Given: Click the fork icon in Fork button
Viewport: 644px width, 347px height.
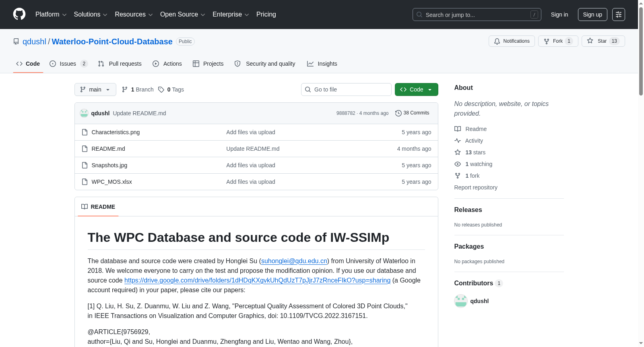Looking at the screenshot, I should pos(547,41).
